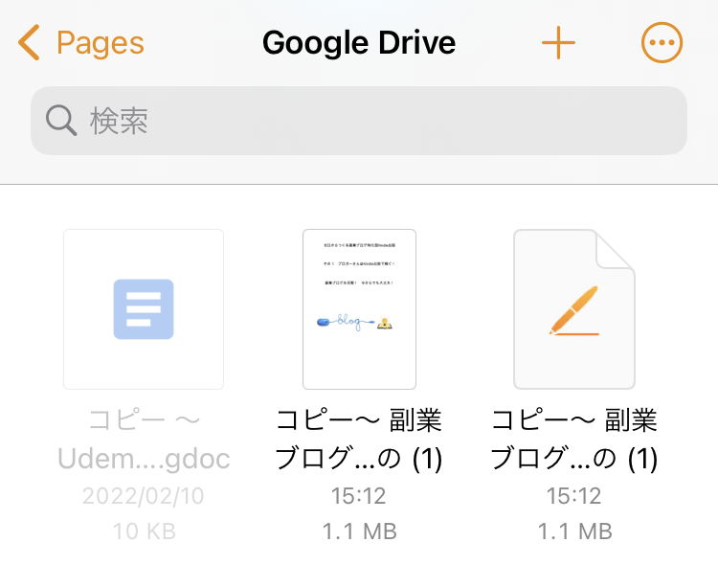Tap the plus icon to add document
The width and height of the screenshot is (718, 588).
[558, 42]
